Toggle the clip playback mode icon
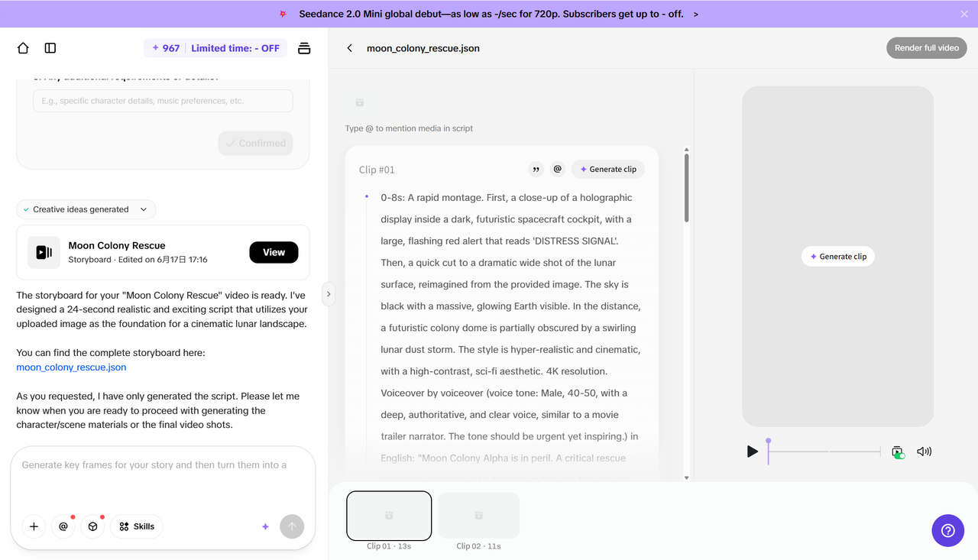Screen dimensions: 978x560 (x=898, y=452)
